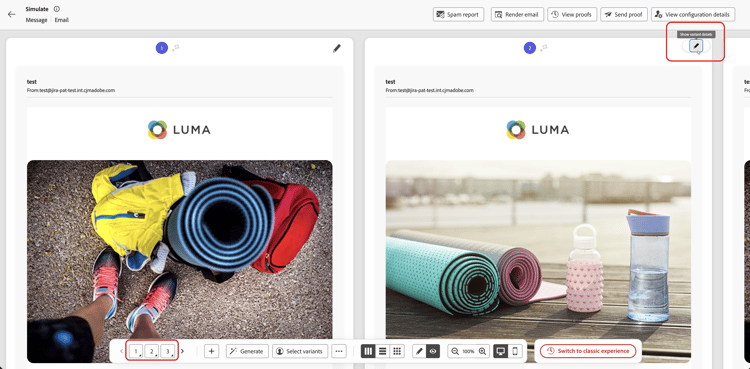Viewport: 750px width, 369px height.
Task: Zoom out of the email preview
Action: (x=454, y=351)
